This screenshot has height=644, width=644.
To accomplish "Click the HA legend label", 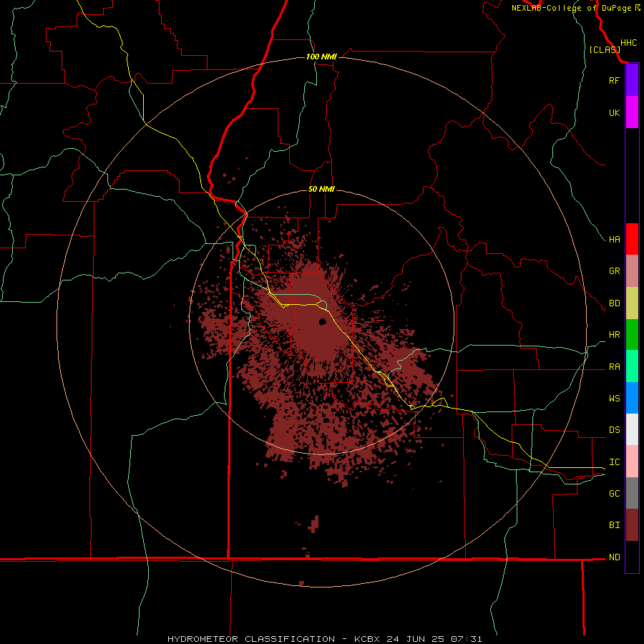I will pos(614,240).
